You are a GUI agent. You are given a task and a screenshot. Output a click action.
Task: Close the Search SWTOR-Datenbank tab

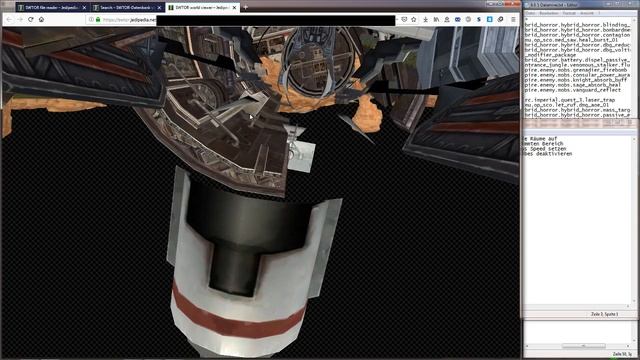click(159, 7)
